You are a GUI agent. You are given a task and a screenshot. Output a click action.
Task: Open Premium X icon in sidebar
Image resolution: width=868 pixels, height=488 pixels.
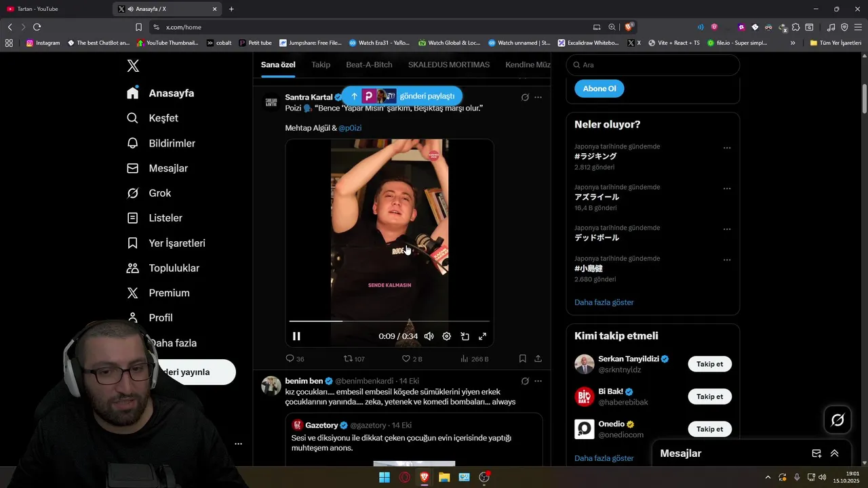pyautogui.click(x=133, y=293)
